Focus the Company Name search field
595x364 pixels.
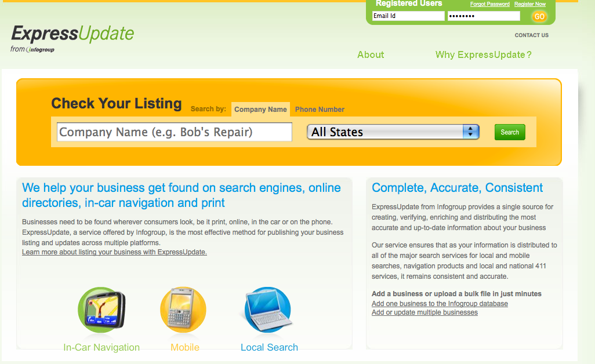pos(175,132)
